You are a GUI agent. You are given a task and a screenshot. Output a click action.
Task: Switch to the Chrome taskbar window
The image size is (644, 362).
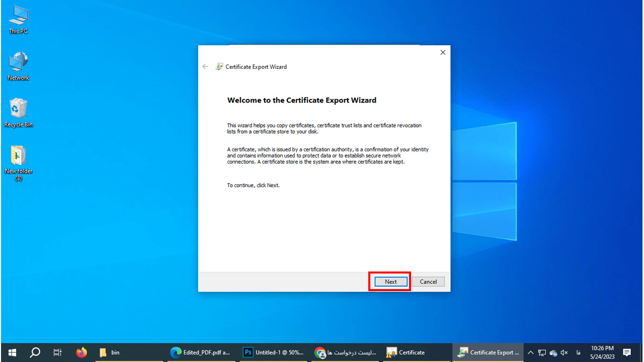[x=343, y=352]
